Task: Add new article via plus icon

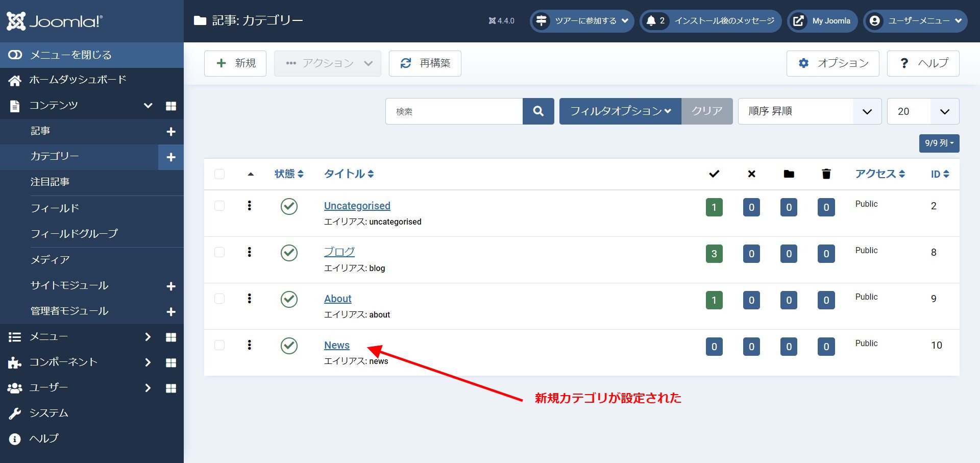Action: click(171, 132)
